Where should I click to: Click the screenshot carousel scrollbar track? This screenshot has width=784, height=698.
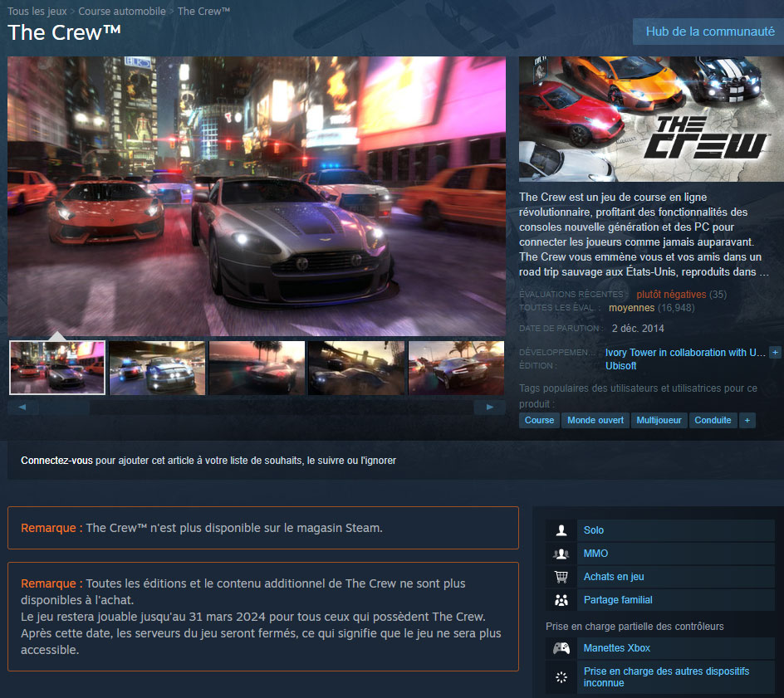tap(282, 408)
